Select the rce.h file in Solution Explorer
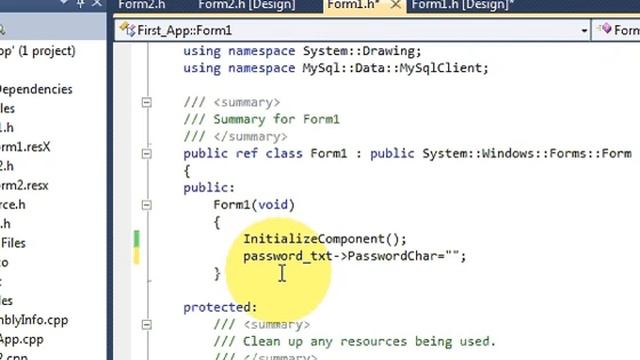The width and height of the screenshot is (640, 360). point(12,204)
